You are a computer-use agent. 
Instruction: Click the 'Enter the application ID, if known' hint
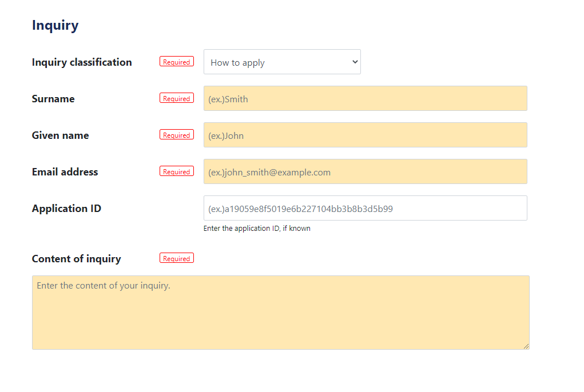[x=257, y=228]
